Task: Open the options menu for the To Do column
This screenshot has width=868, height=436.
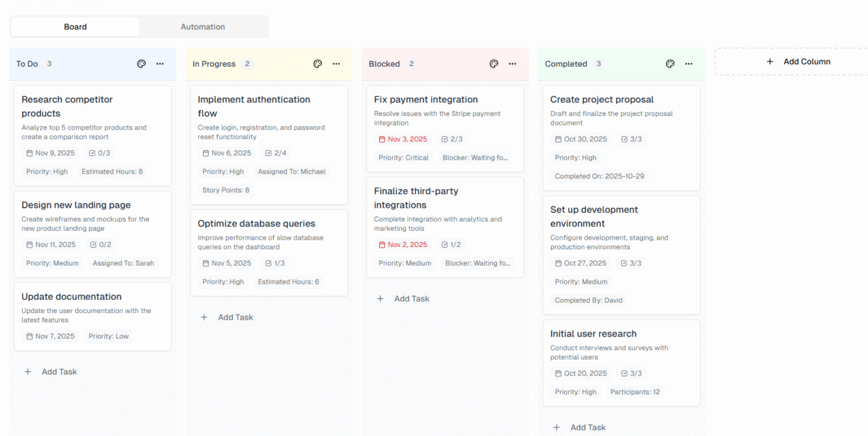Action: (x=160, y=63)
